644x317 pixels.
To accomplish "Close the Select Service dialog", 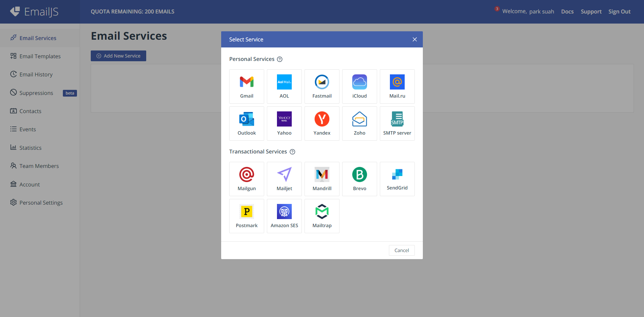I will tap(415, 39).
